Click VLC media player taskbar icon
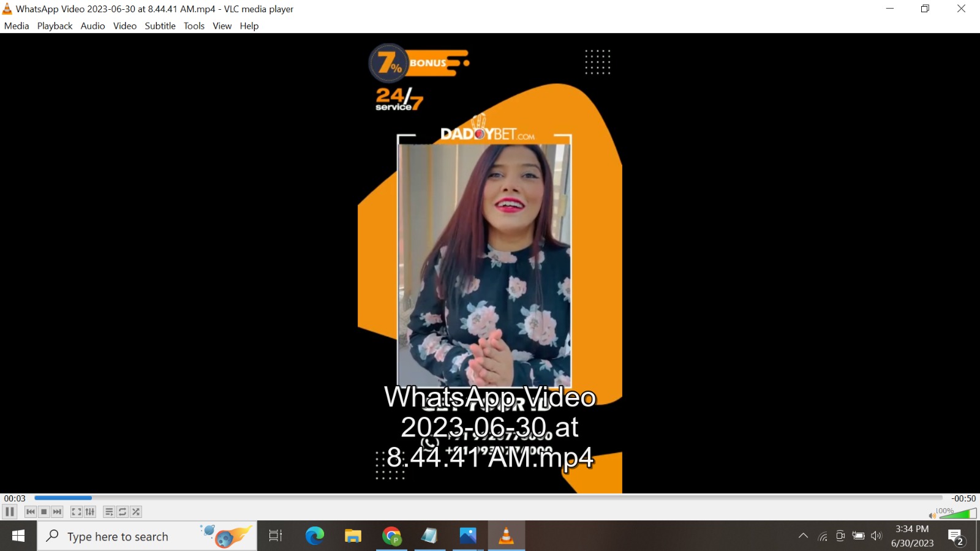980x551 pixels. pyautogui.click(x=507, y=536)
